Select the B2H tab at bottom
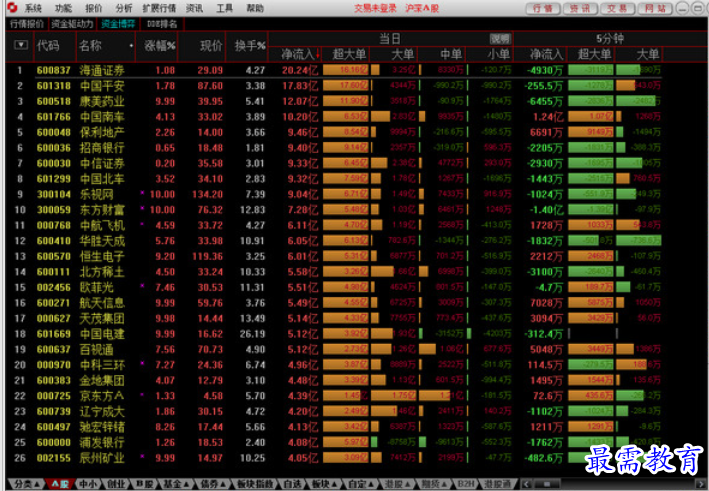 point(465,484)
